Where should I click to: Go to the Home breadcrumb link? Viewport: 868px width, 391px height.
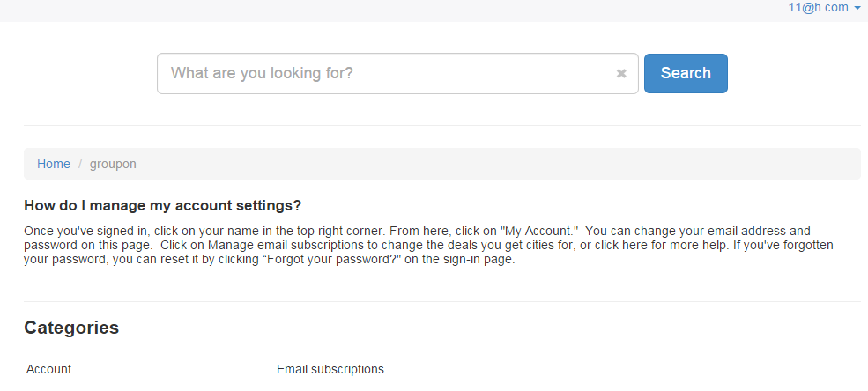click(54, 164)
